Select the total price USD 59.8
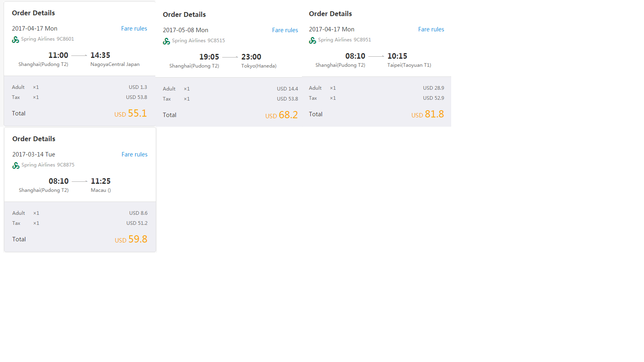Viewport: 644px width, 362px height. (131, 239)
